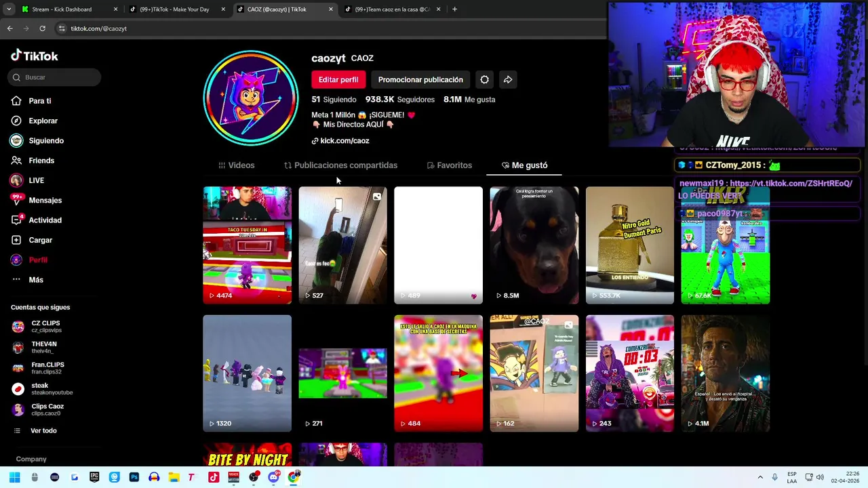Open the tab search dropdown in Chrome

(x=8, y=9)
